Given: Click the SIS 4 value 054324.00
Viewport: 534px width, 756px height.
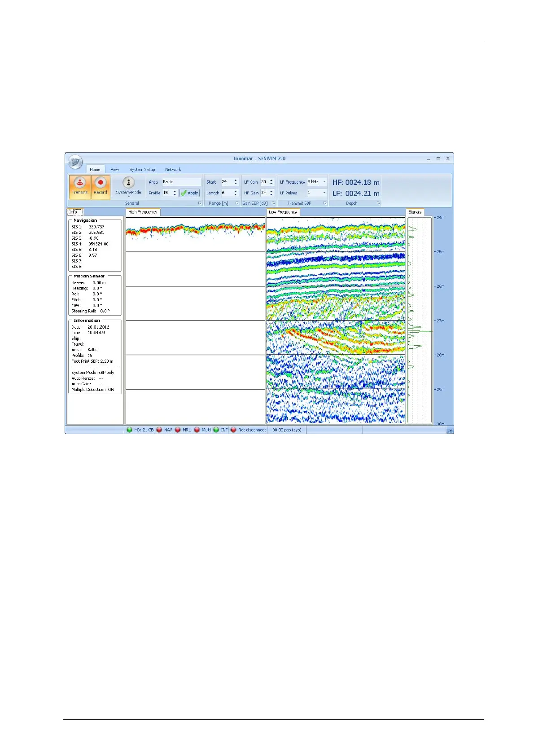Looking at the screenshot, I should (98, 244).
